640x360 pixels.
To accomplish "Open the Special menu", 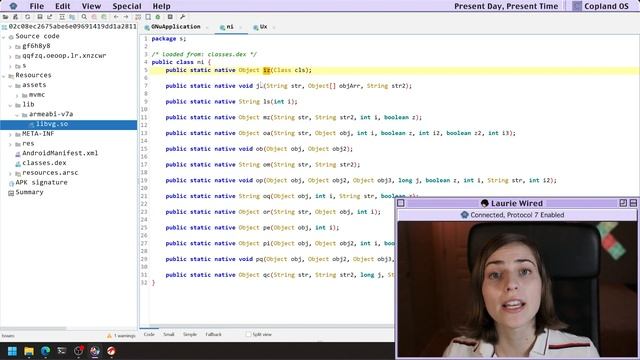I will point(127,6).
